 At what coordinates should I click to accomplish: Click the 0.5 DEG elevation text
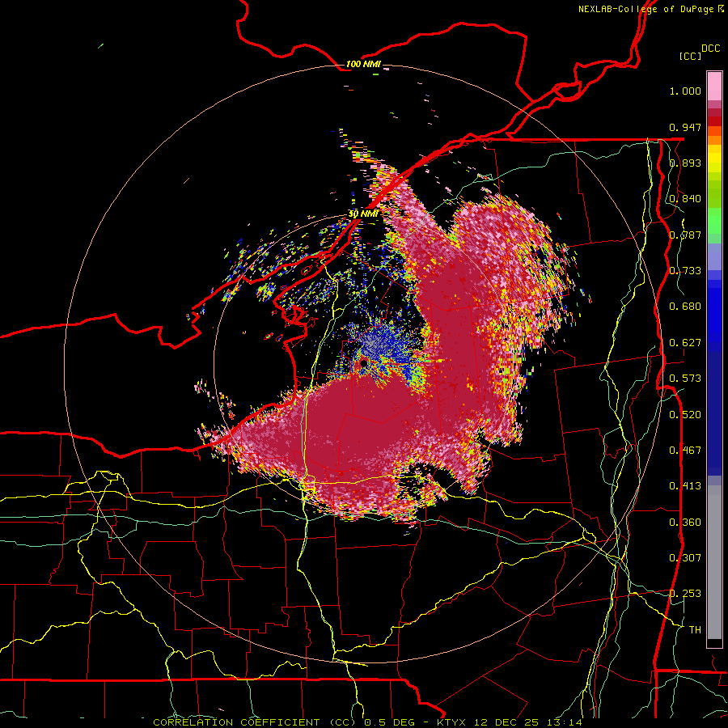pyautogui.click(x=392, y=722)
